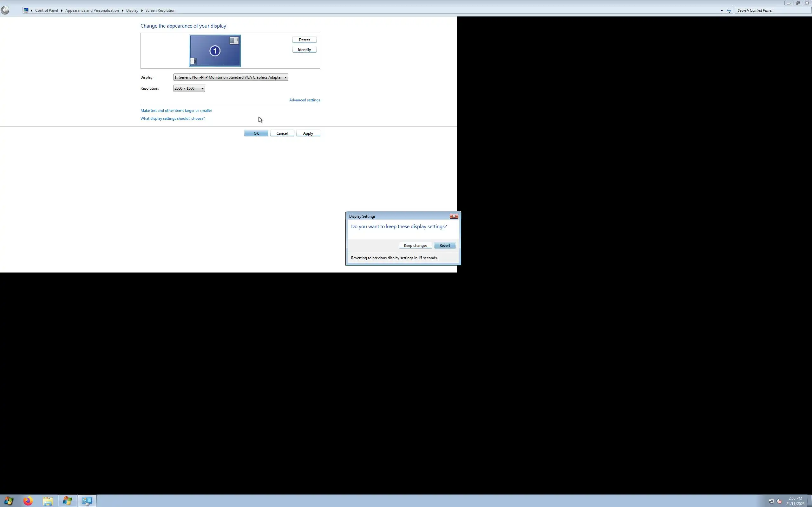Click the Windows flag taskbar item
812x507 pixels.
tap(68, 501)
